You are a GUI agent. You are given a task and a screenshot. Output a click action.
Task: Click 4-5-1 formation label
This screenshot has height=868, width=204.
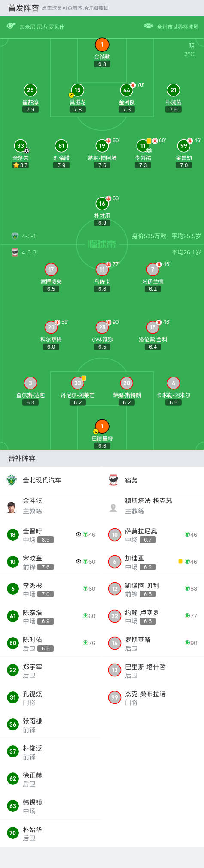point(29,236)
